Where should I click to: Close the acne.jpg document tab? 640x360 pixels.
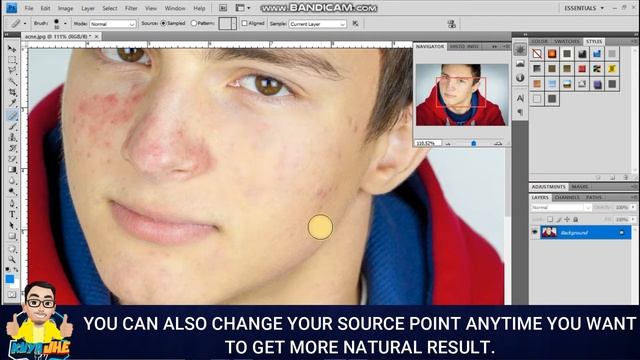click(97, 37)
